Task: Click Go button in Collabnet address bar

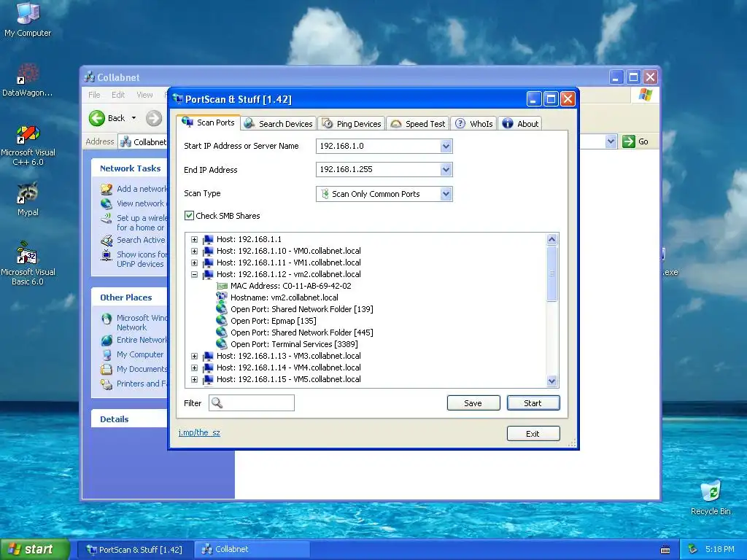Action: 636,141
